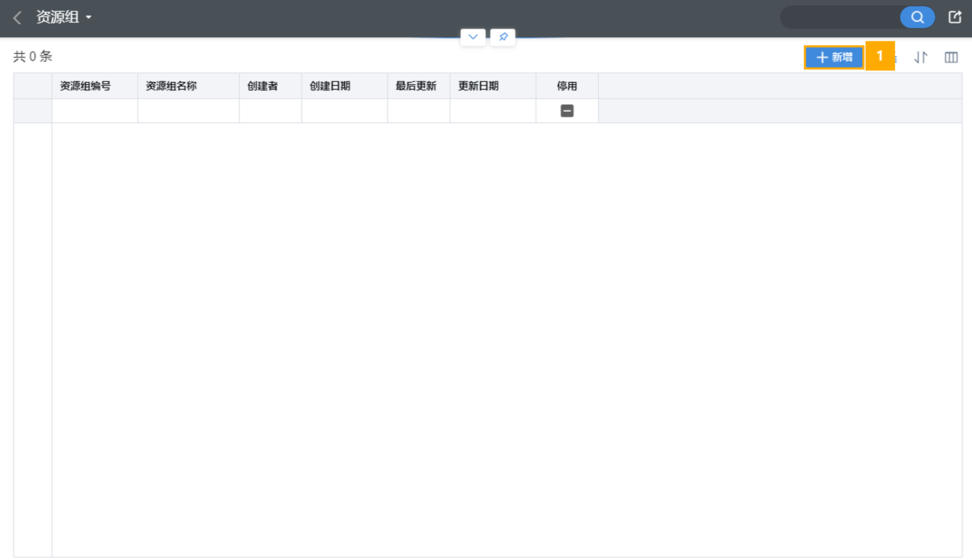Click the 最后更新 column header
Image resolution: width=972 pixels, height=560 pixels.
pyautogui.click(x=419, y=86)
